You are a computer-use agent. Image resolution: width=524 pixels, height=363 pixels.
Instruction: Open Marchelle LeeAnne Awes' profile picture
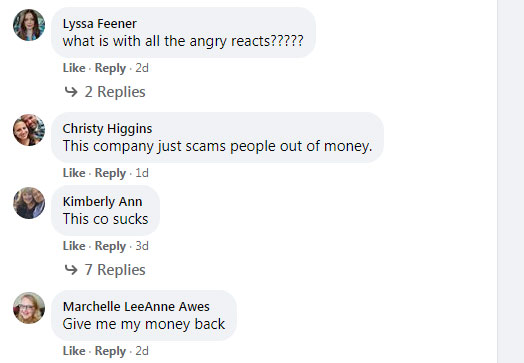tap(29, 308)
